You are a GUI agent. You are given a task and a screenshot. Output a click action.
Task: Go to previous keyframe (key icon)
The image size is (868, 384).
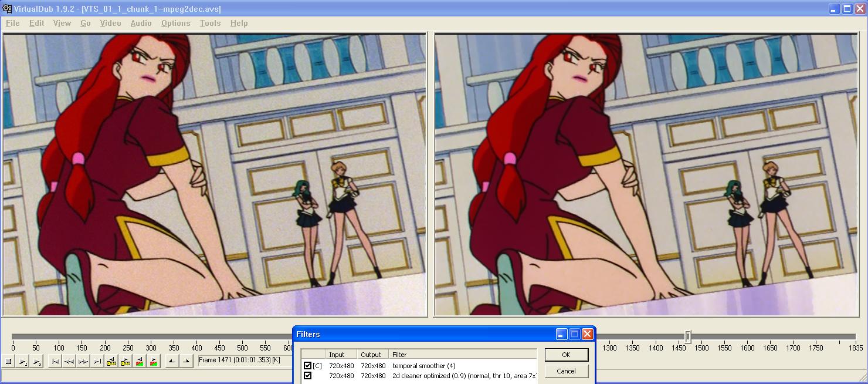pos(111,362)
